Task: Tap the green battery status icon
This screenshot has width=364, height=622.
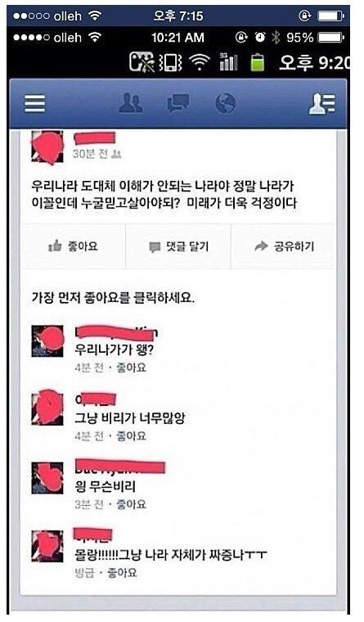Action: pos(258,62)
